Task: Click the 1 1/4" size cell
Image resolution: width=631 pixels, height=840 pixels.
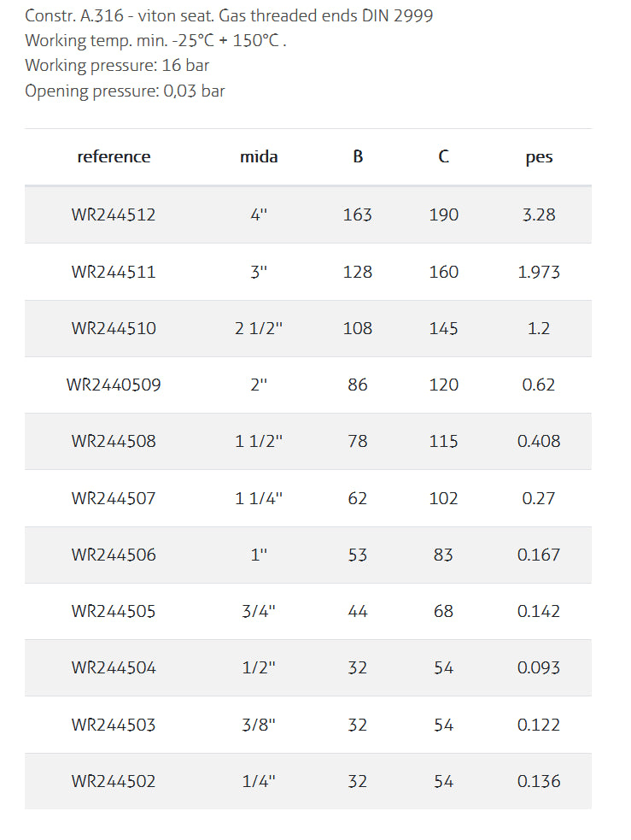Action: 259,498
